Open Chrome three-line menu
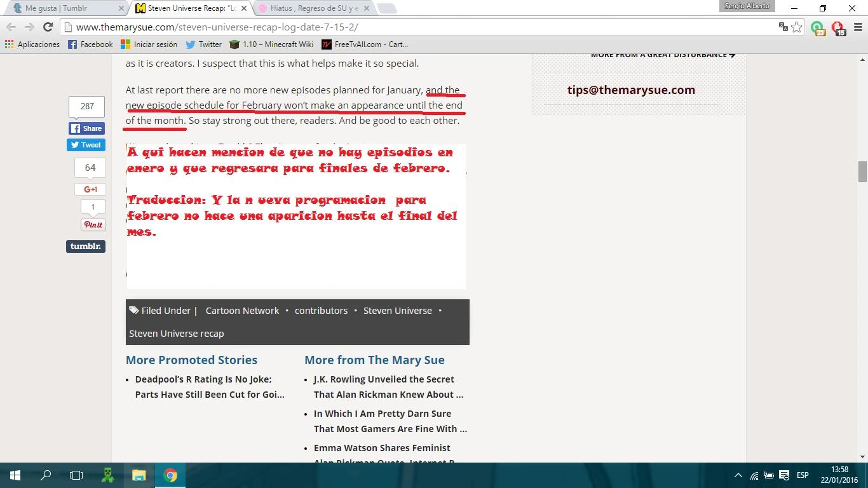The image size is (868, 488). 858,27
